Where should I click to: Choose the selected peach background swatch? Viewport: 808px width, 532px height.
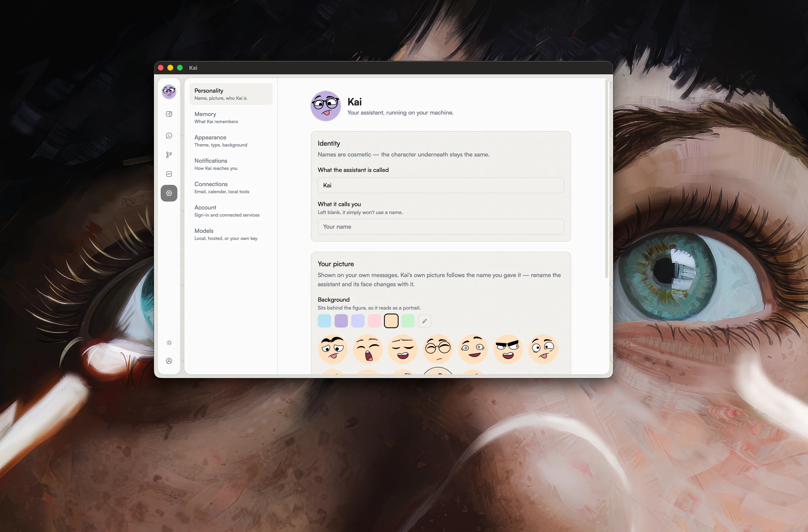391,321
